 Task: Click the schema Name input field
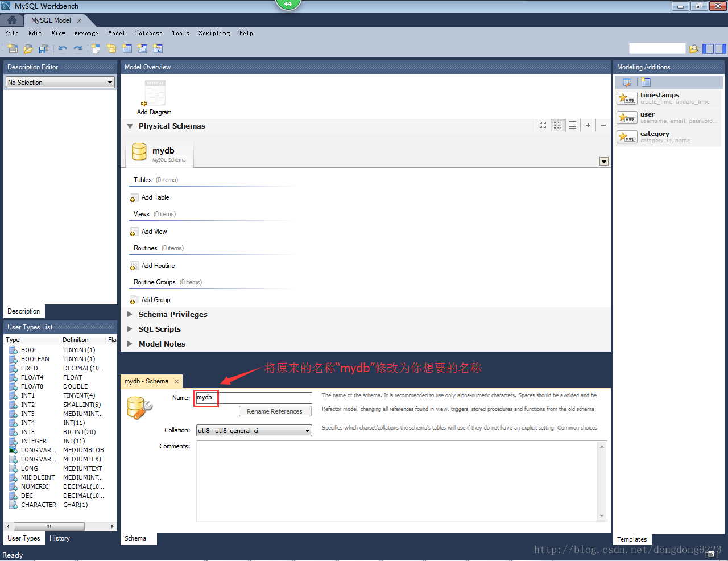(x=254, y=398)
